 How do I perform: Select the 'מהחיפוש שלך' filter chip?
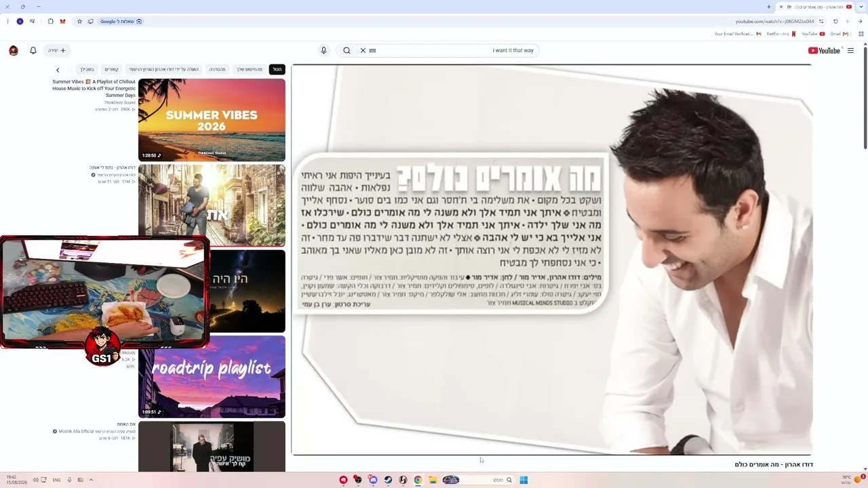249,69
